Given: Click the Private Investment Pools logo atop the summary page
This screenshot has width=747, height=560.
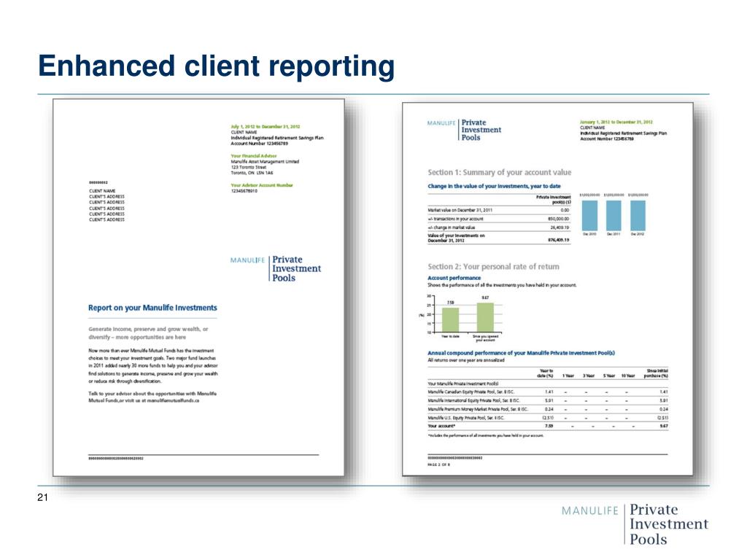Looking at the screenshot, I should point(464,130).
